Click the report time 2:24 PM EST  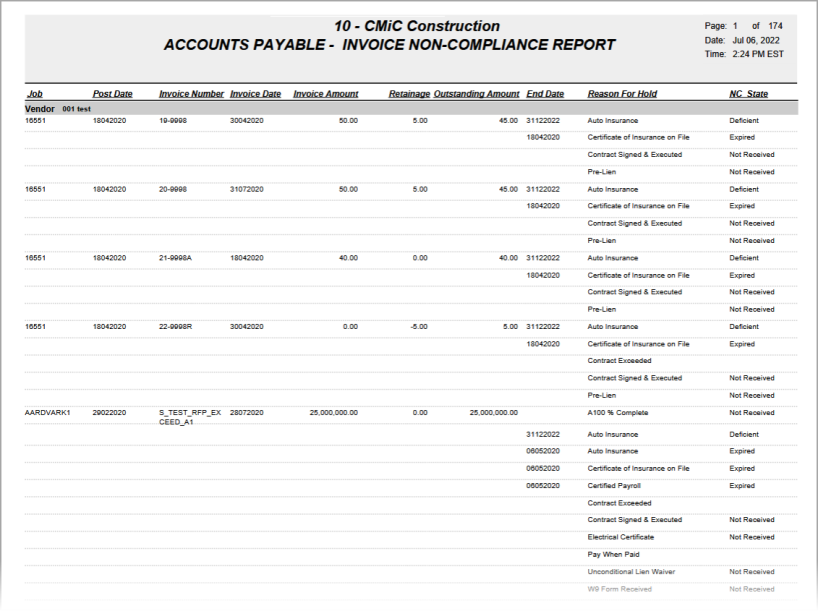pyautogui.click(x=757, y=54)
